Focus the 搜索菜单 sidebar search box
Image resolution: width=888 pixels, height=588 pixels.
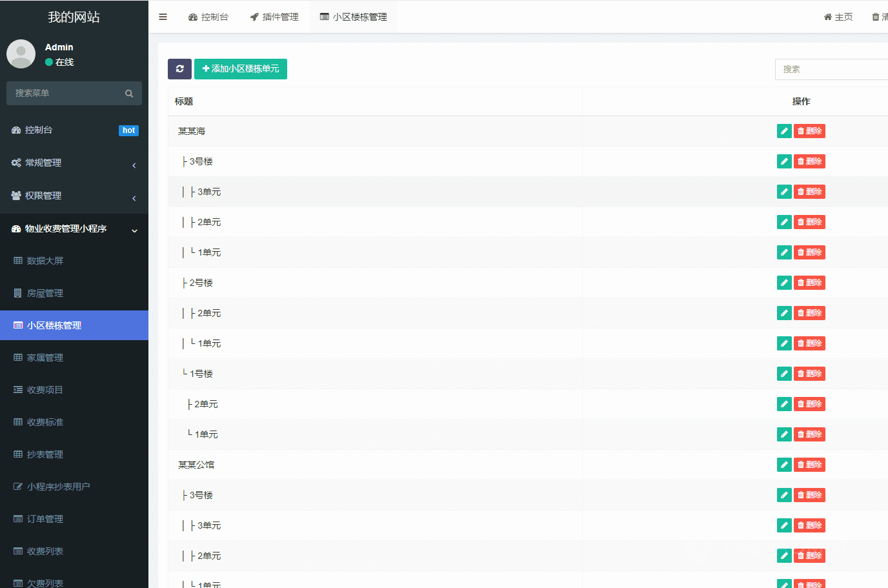65,94
